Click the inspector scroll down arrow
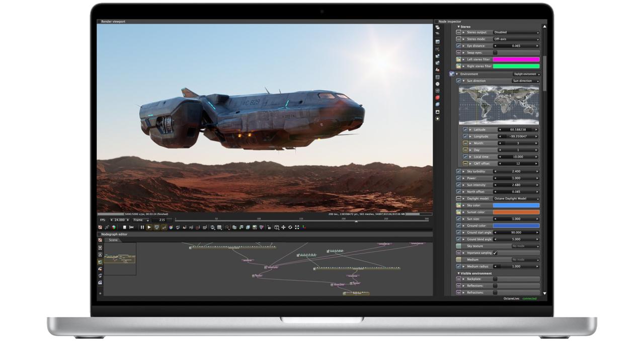 544,293
